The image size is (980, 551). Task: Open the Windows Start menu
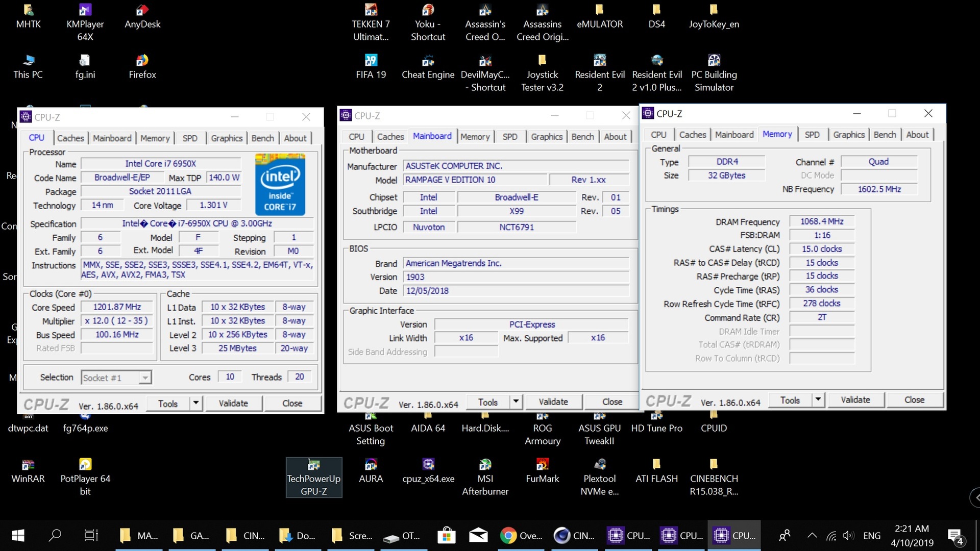point(18,536)
